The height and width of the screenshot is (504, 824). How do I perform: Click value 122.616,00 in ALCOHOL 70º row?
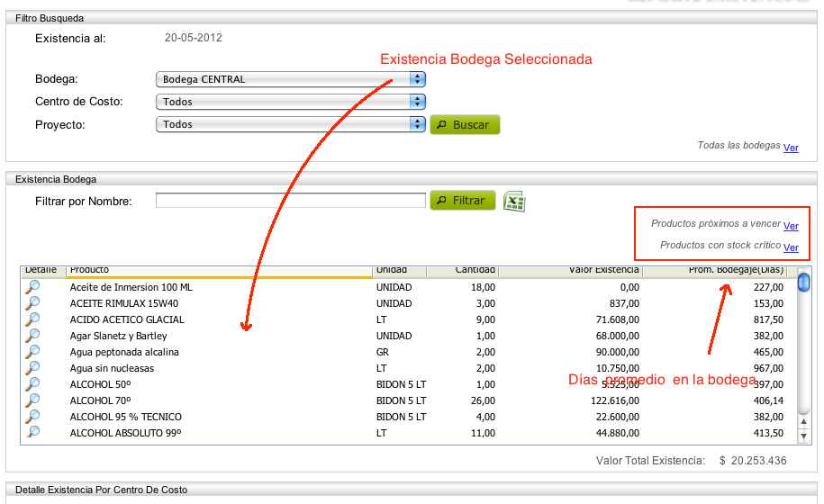click(615, 401)
